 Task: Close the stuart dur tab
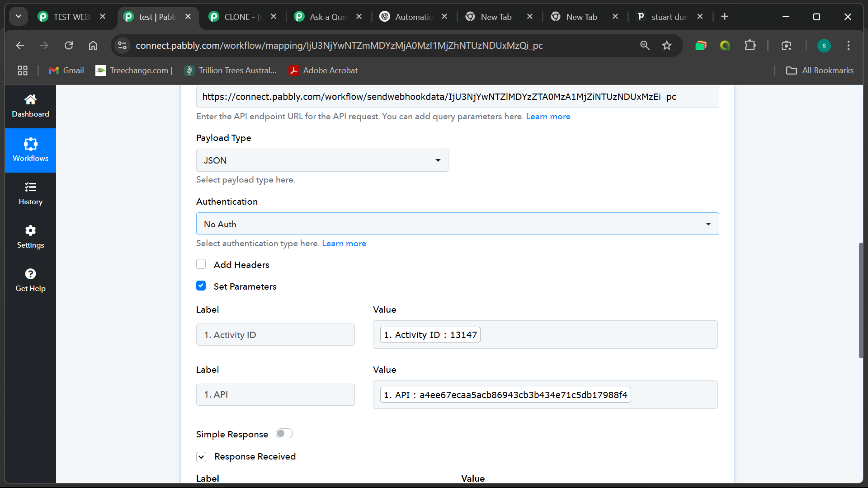coord(700,17)
